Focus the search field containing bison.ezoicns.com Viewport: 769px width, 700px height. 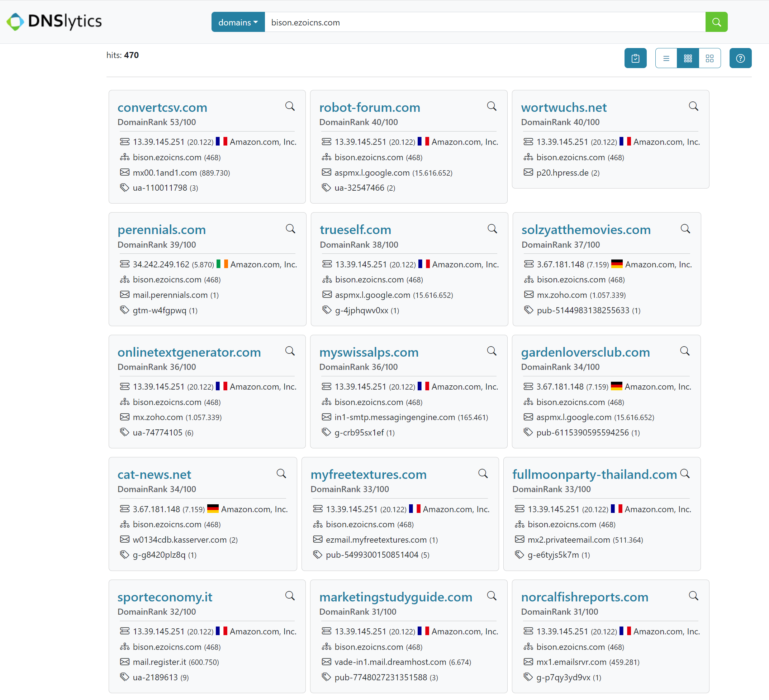485,22
